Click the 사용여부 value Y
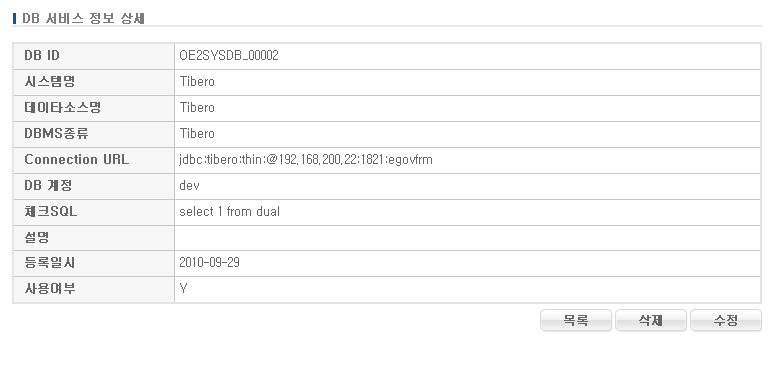 point(183,289)
